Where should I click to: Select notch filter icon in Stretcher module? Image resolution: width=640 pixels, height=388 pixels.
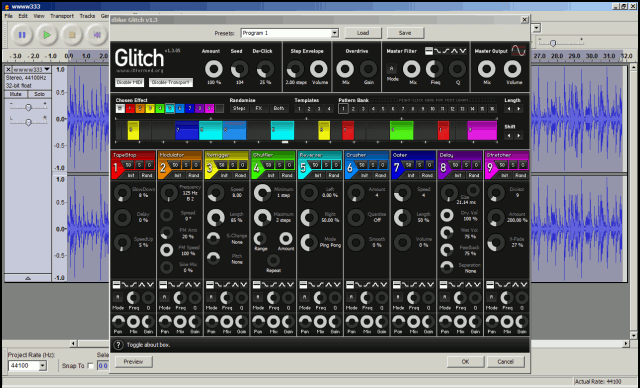pos(524,284)
